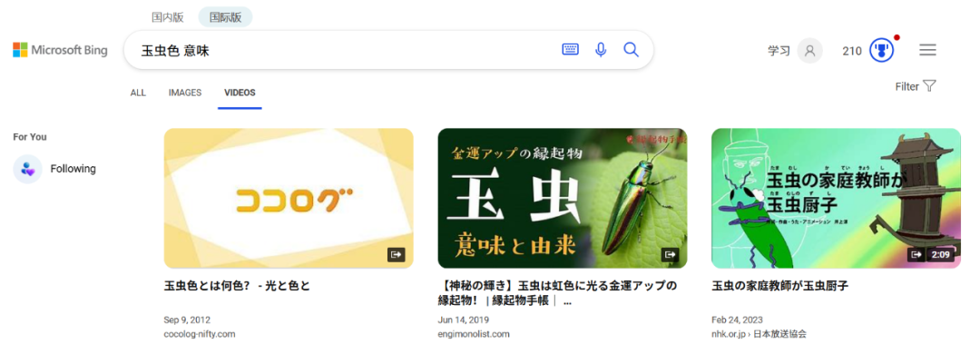Viewport: 980px width, 364px height.
Task: Open the 玉虫 意味と由来 video thumbnail
Action: [x=563, y=198]
